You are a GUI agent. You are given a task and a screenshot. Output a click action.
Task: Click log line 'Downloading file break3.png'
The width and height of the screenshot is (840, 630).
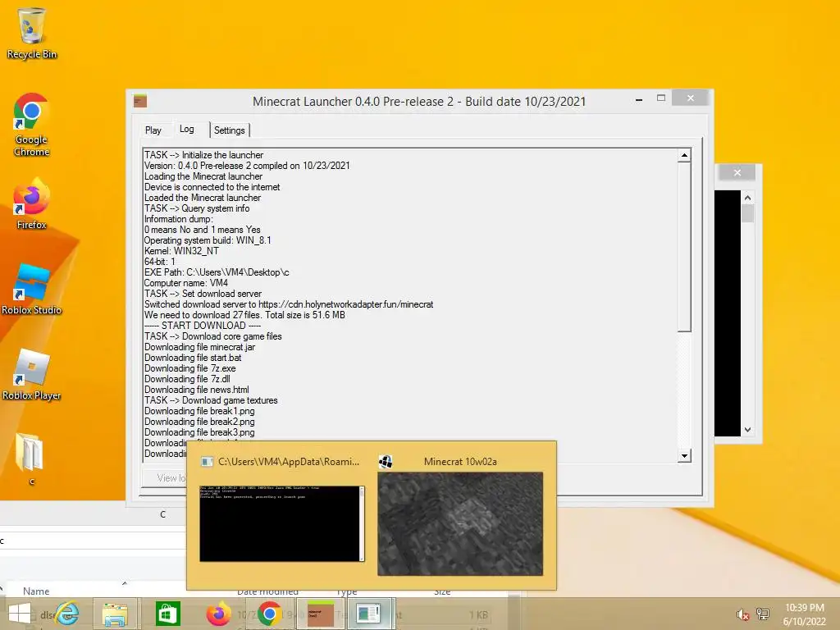pos(199,432)
